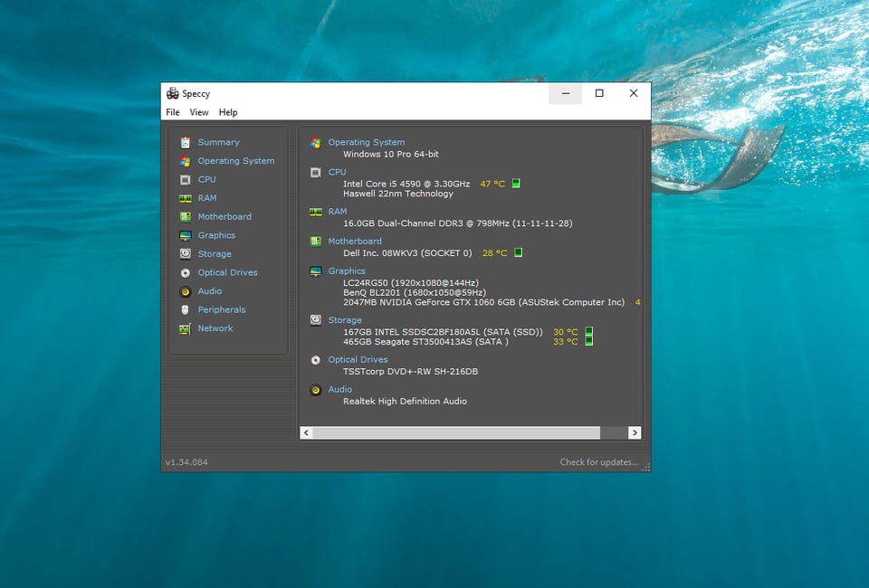Click Check for updates link
This screenshot has width=869, height=588.
click(598, 461)
